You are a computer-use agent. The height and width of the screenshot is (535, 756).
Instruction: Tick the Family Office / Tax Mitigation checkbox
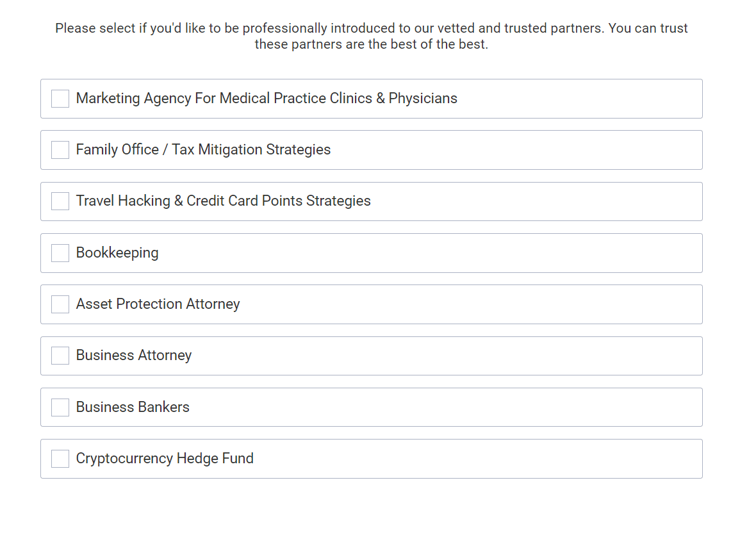coord(60,150)
